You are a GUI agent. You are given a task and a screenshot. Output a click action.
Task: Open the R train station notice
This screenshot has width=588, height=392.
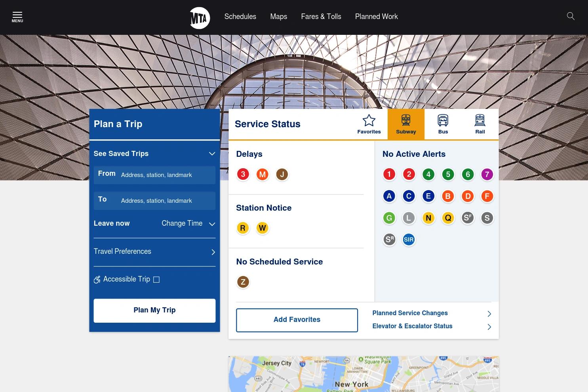(243, 228)
